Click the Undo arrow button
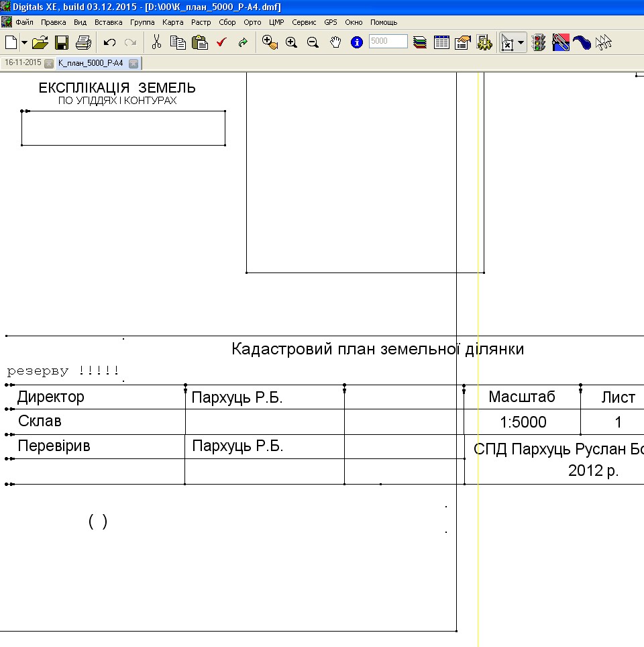Screen dimensions: 644x647 tap(110, 42)
